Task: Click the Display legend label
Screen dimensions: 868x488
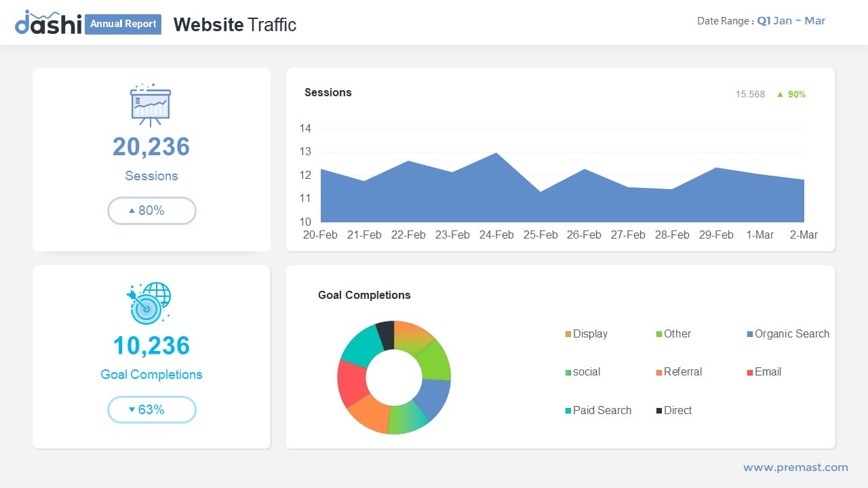Action: (590, 334)
